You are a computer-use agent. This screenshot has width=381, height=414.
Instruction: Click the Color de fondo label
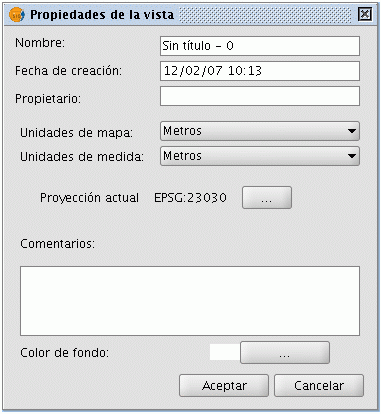pyautogui.click(x=65, y=353)
